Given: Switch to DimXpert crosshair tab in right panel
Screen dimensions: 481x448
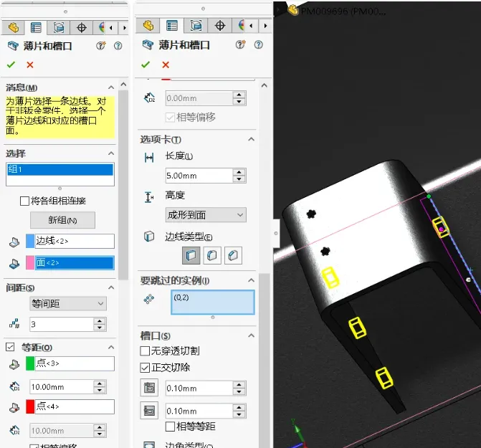Looking at the screenshot, I should coord(219,27).
